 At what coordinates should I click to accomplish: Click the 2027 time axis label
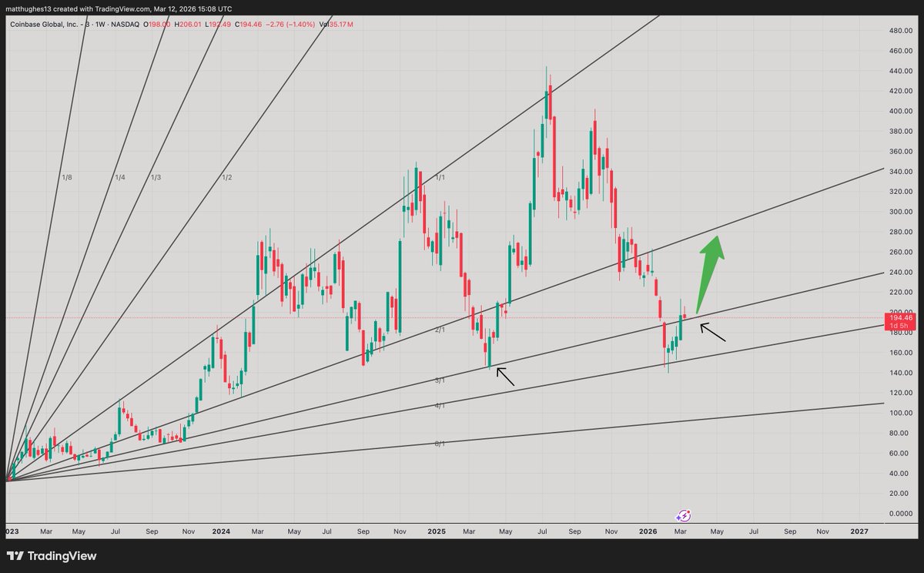pos(859,531)
